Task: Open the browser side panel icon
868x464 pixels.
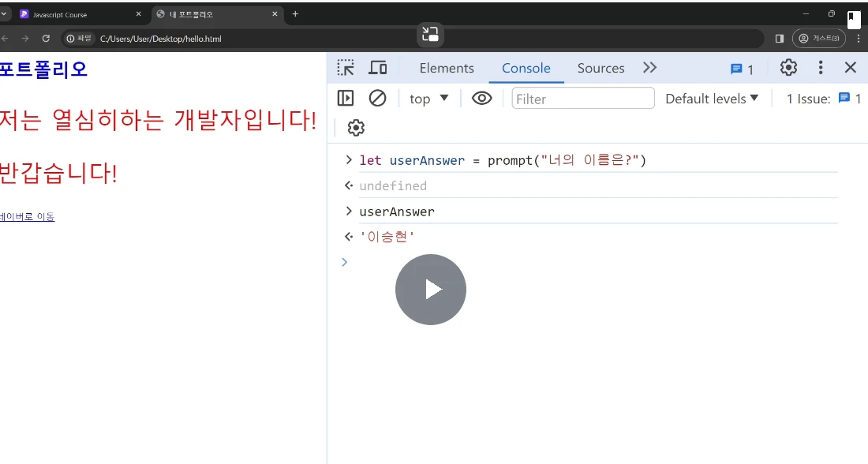Action: click(x=780, y=38)
